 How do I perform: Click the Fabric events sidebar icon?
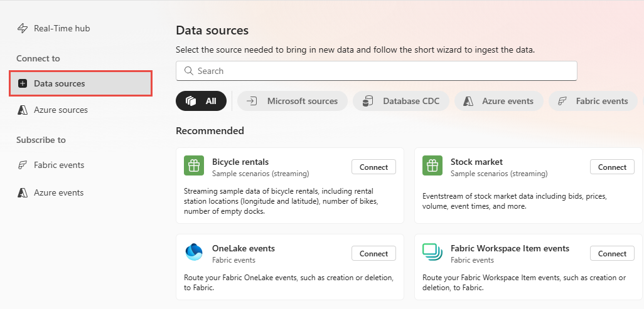click(23, 165)
